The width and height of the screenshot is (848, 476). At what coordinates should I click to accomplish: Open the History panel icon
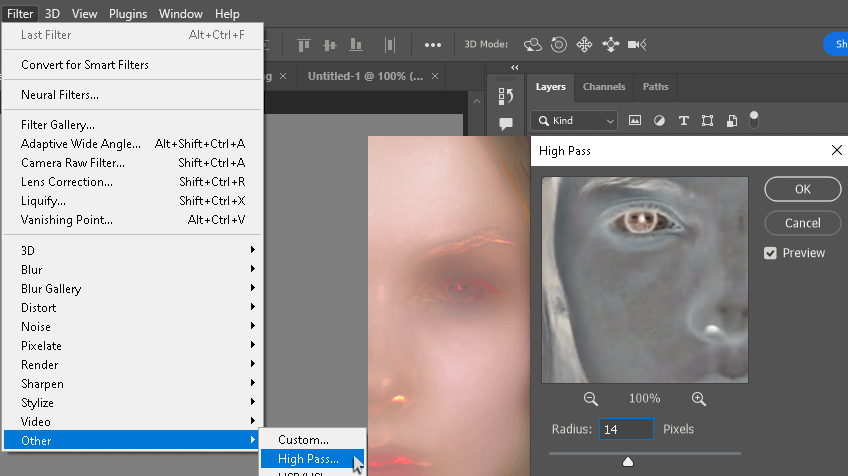[506, 96]
